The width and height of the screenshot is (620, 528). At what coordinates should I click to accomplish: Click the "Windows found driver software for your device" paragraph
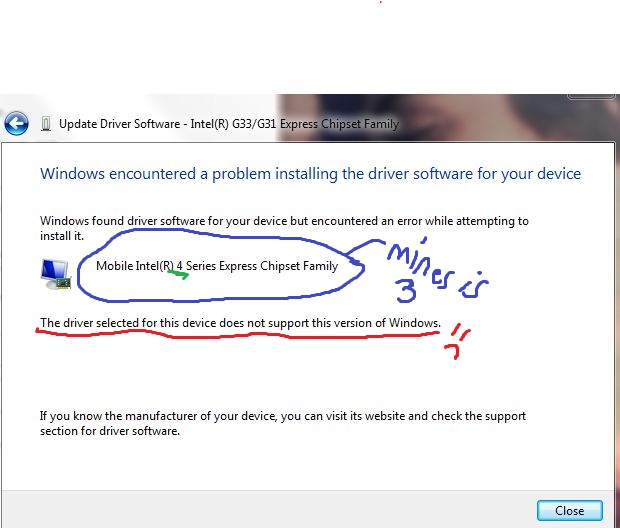coord(284,228)
